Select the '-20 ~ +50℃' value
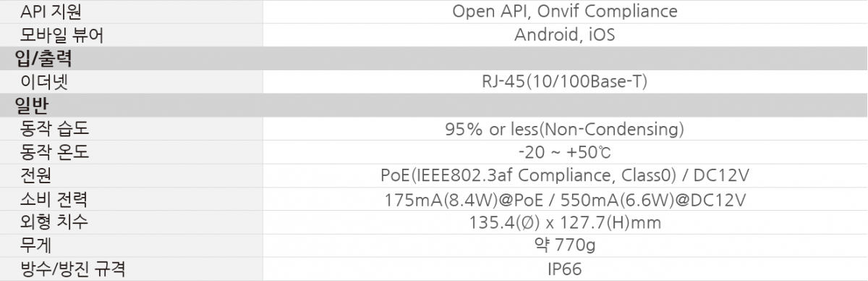The height and width of the screenshot is (281, 868). 565,152
